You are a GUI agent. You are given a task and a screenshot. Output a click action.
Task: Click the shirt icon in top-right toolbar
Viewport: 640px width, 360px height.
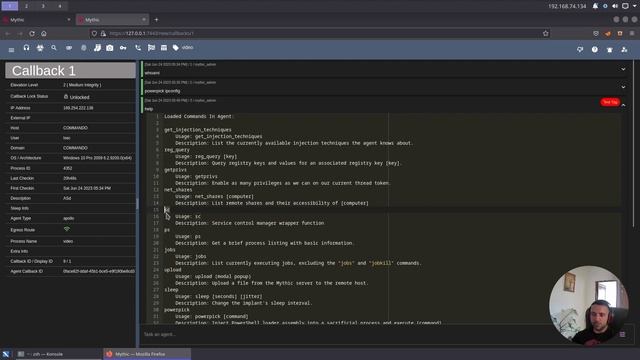(610, 49)
